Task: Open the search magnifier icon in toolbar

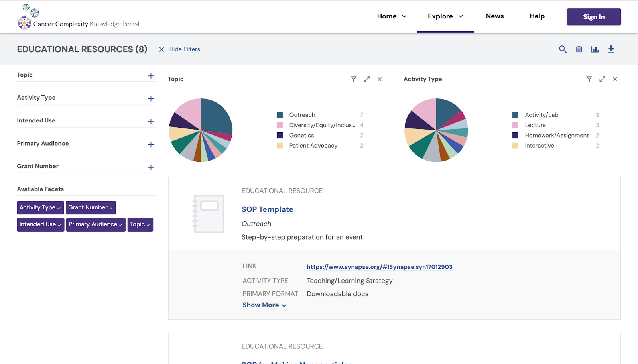Action: tap(563, 49)
